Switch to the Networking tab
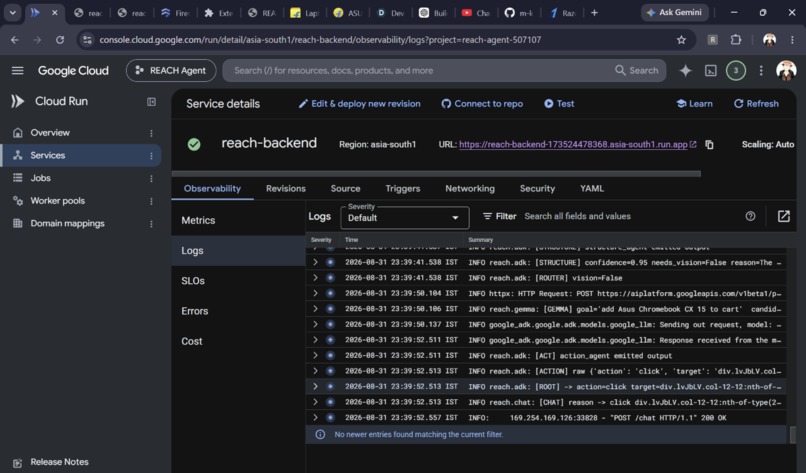Screen dimensions: 806x473 (470, 189)
